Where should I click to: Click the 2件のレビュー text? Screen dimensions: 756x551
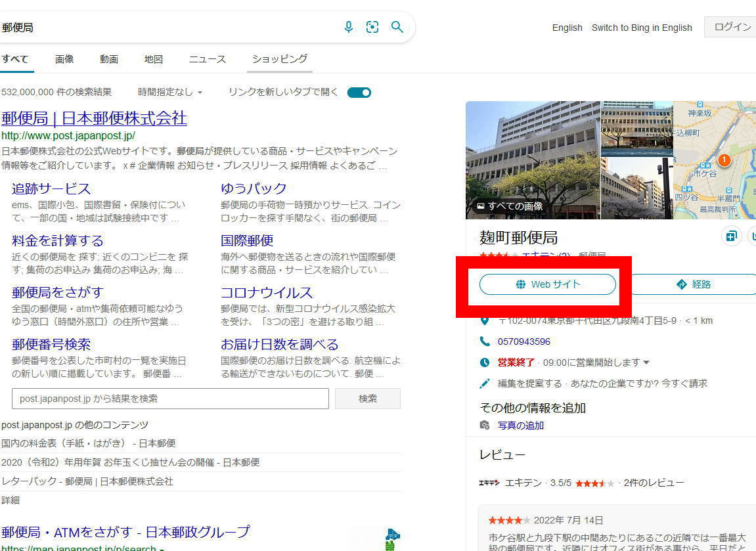point(654,483)
